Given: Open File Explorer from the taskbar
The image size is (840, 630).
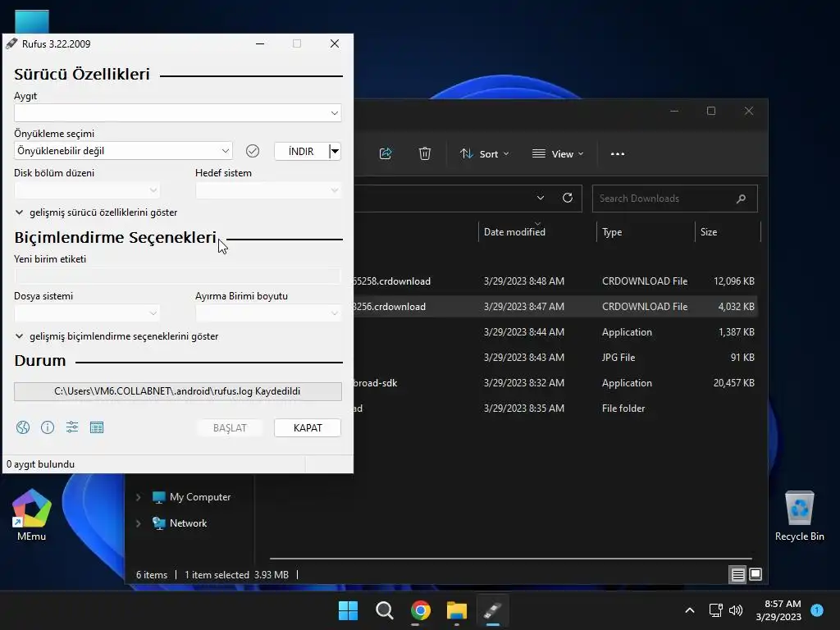Looking at the screenshot, I should point(457,610).
